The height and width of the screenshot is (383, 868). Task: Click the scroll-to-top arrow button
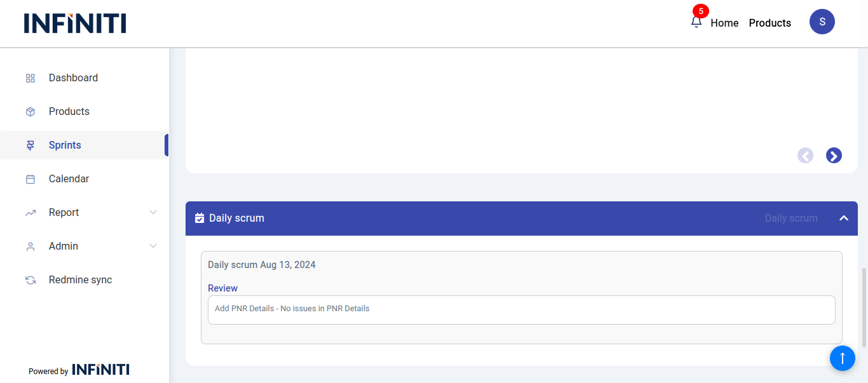click(842, 358)
